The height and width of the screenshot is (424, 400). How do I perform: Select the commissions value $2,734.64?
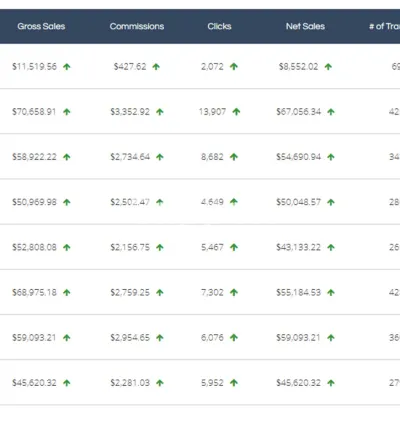point(130,157)
